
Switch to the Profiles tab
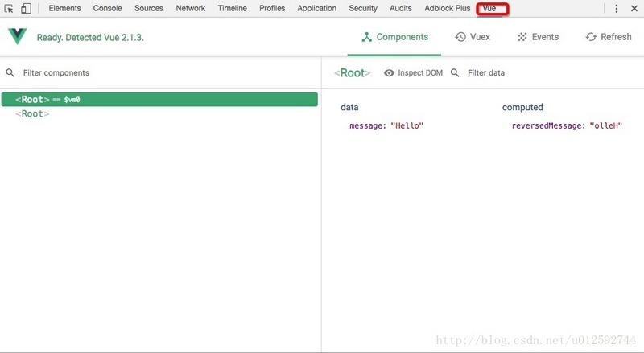click(272, 8)
